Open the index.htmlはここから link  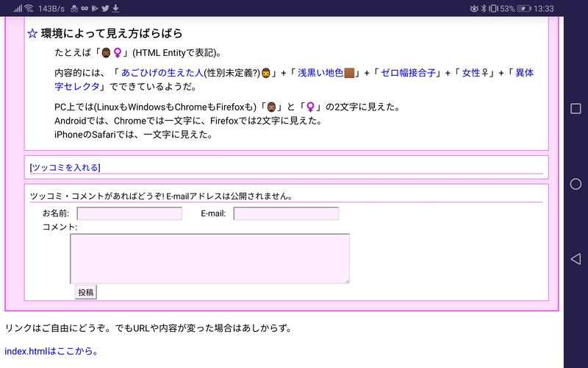[x=51, y=351]
